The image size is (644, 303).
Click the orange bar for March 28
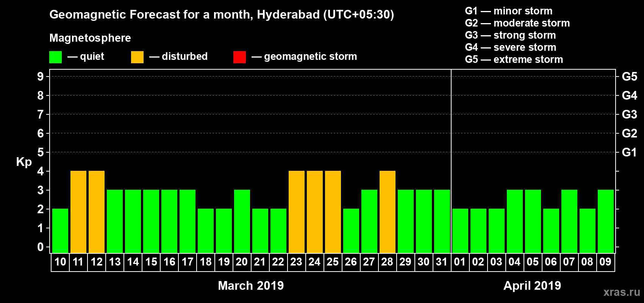click(x=388, y=212)
